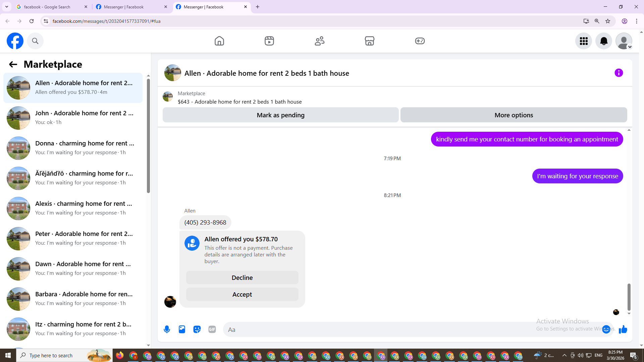Click the voice clip microphone icon
This screenshot has width=644, height=362.
pos(167,329)
